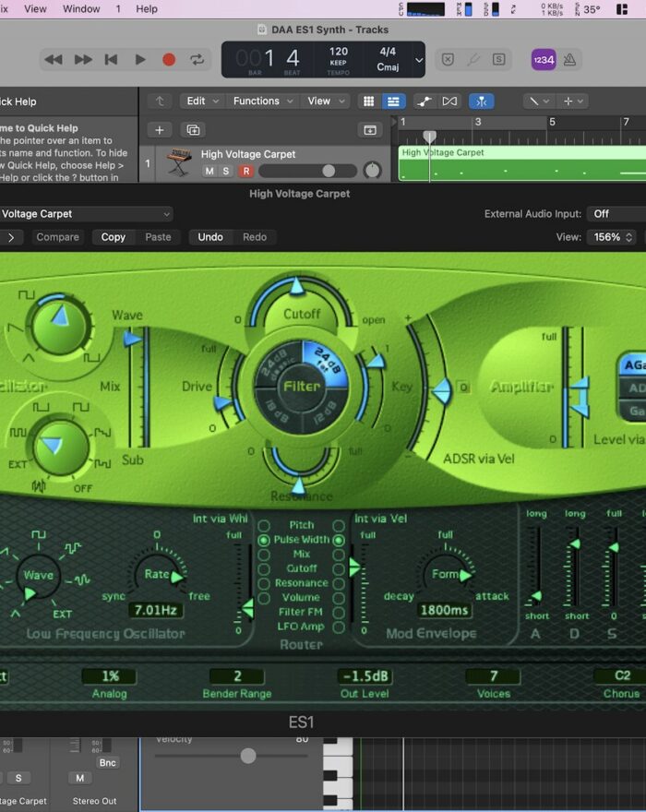Click the High Voltage Carpet region
The image size is (646, 812).
522,163
